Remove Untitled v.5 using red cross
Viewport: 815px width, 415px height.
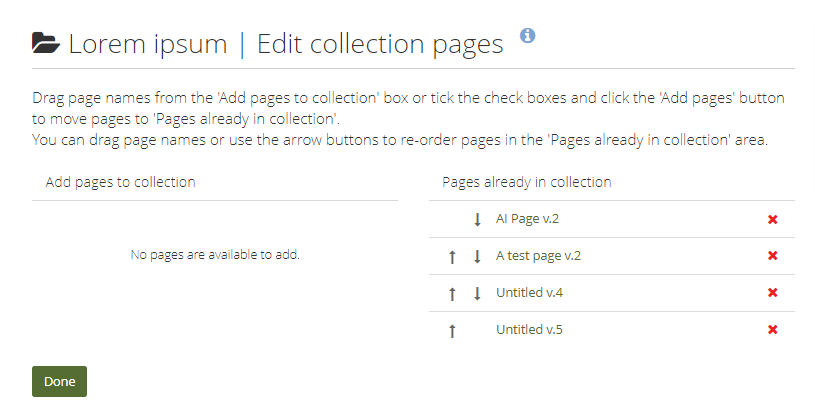click(x=772, y=330)
